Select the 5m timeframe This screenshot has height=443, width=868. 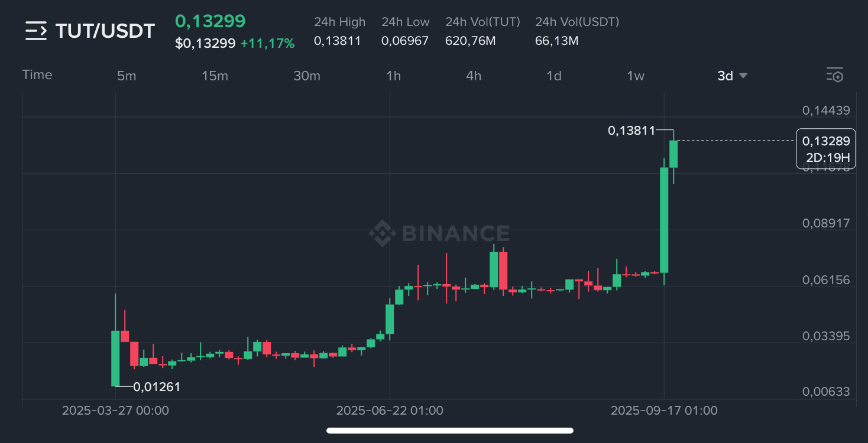click(127, 76)
